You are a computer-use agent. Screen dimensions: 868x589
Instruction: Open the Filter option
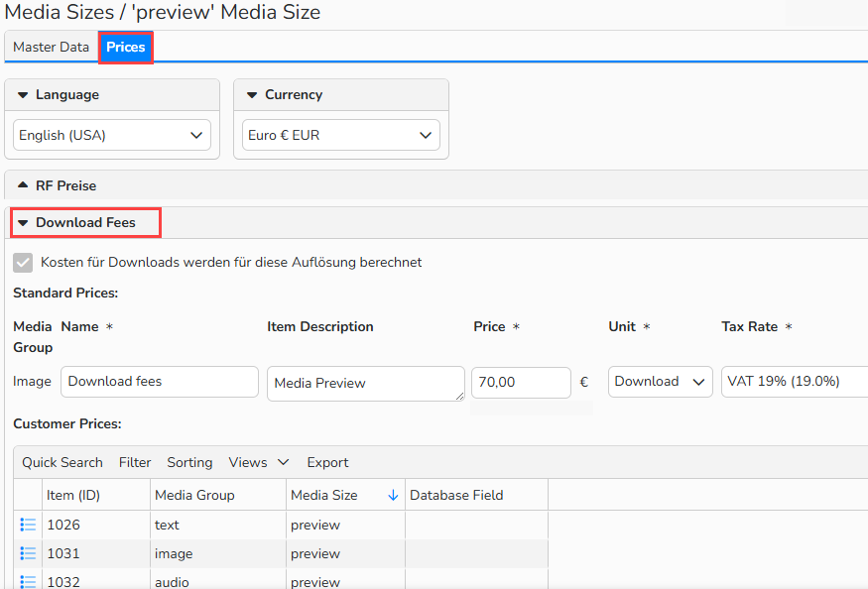(x=135, y=462)
